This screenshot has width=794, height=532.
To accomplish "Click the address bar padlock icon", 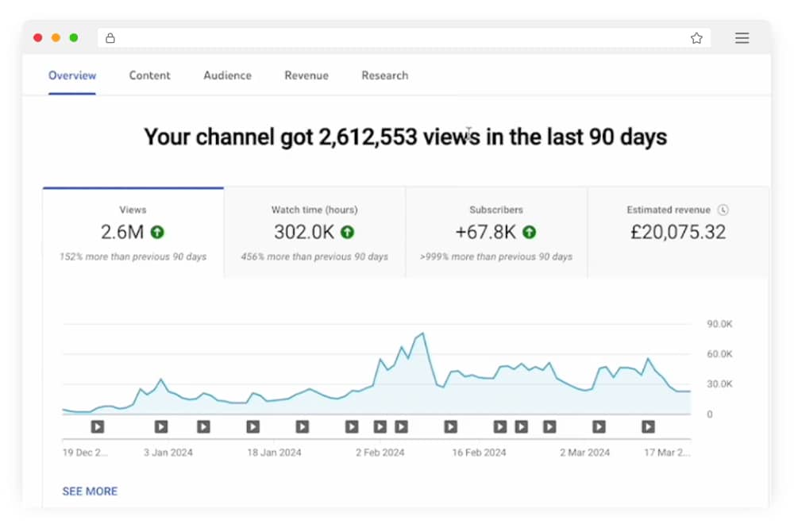I will 110,38.
